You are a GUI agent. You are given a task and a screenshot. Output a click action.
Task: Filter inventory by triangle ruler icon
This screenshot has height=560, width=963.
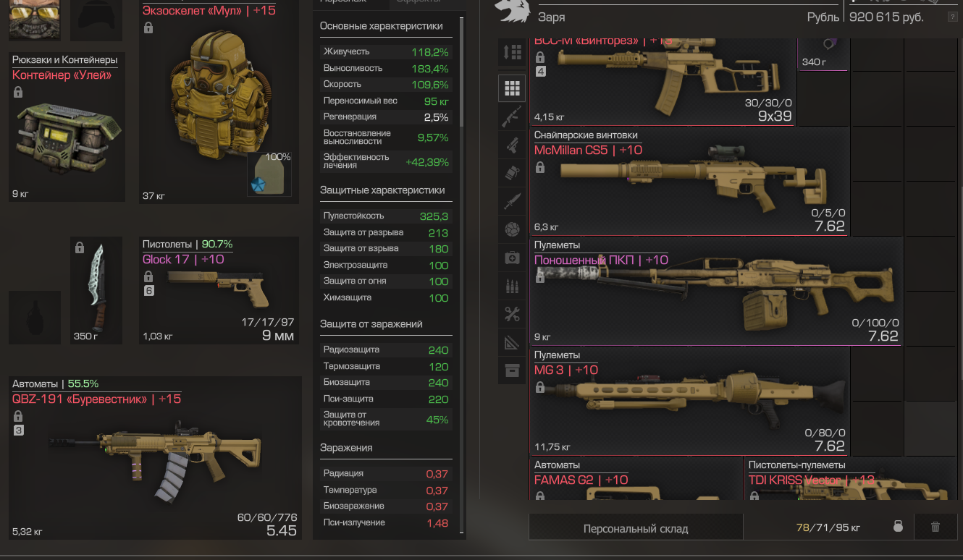(x=512, y=342)
